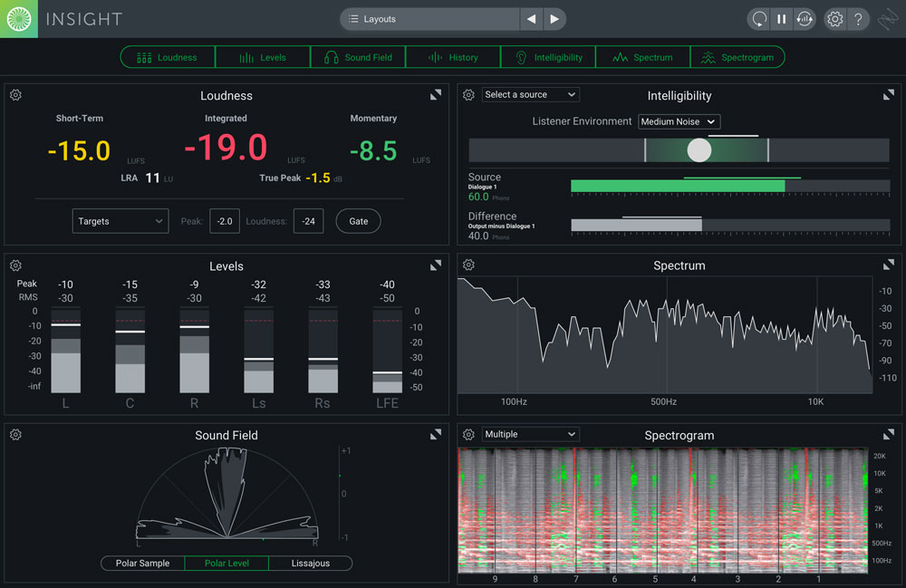Image resolution: width=906 pixels, height=588 pixels.
Task: Open the Layouts dropdown menu
Action: click(429, 19)
